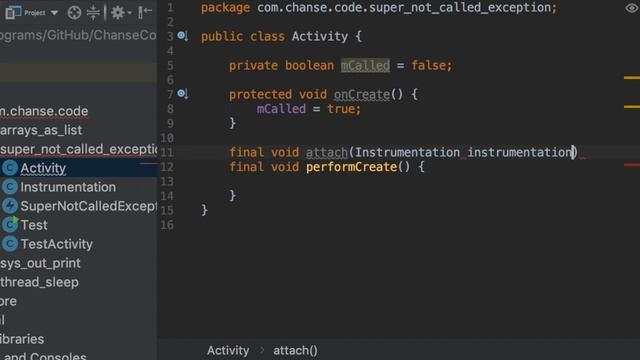
Task: Click red error stripe marker
Action: (632, 165)
